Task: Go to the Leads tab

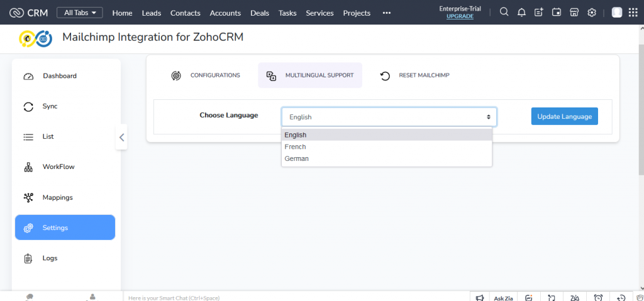Action: click(152, 13)
